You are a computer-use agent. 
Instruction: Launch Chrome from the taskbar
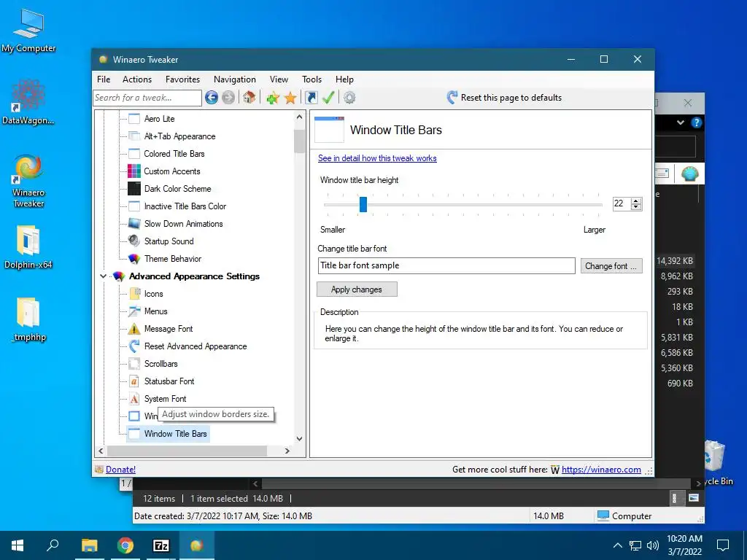click(x=125, y=545)
